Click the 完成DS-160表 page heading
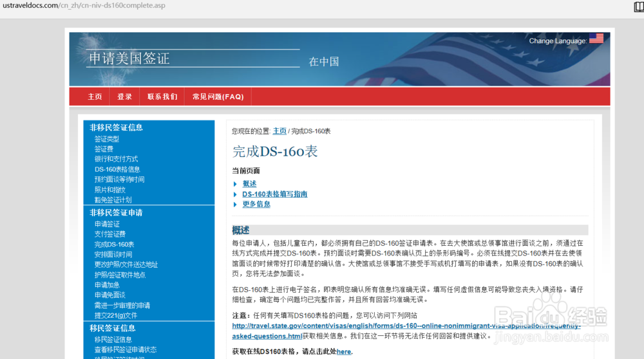Viewport: 644px width, 359px height. coord(275,151)
